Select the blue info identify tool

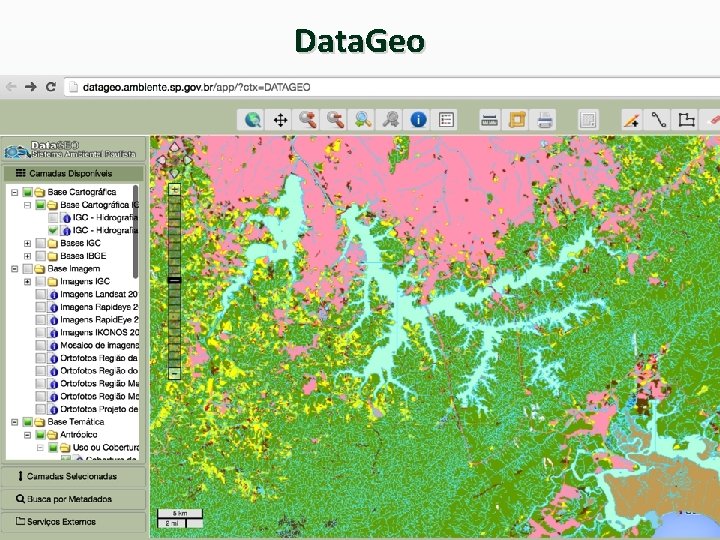pos(418,120)
